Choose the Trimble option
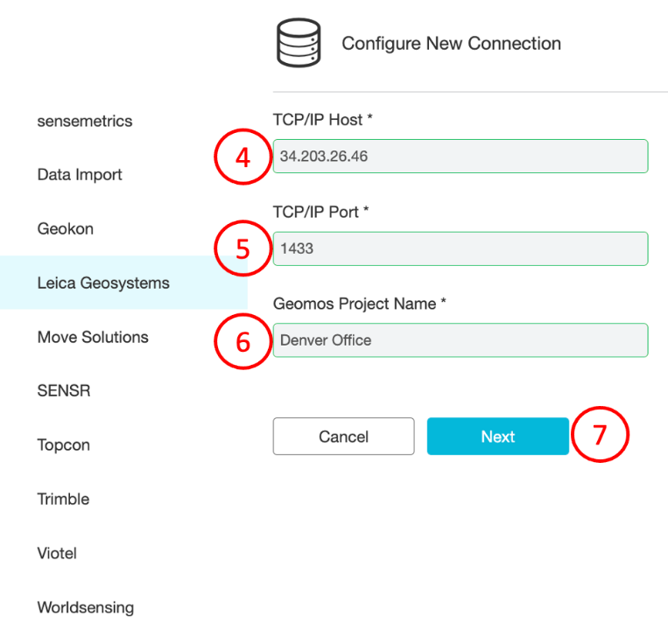This screenshot has width=668, height=644. click(63, 500)
